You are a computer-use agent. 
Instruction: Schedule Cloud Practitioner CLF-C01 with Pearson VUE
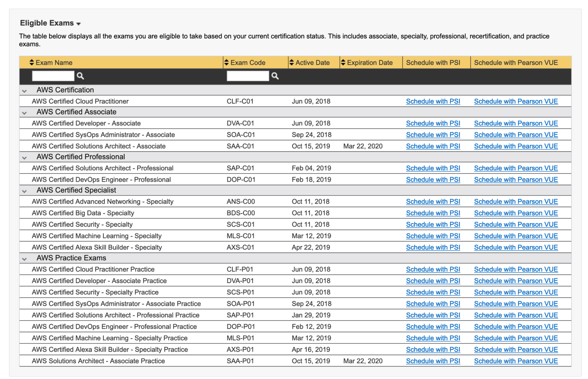click(516, 101)
